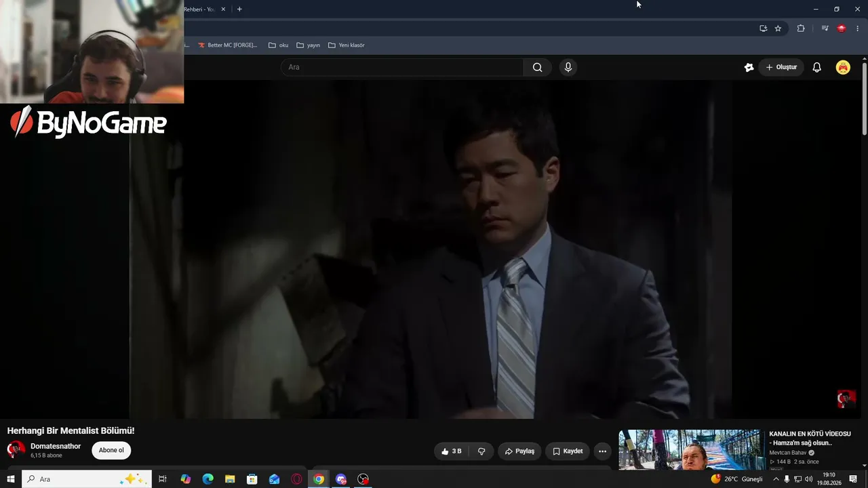The height and width of the screenshot is (488, 868).
Task: Close the current YouTube browser tab
Action: pyautogui.click(x=223, y=9)
